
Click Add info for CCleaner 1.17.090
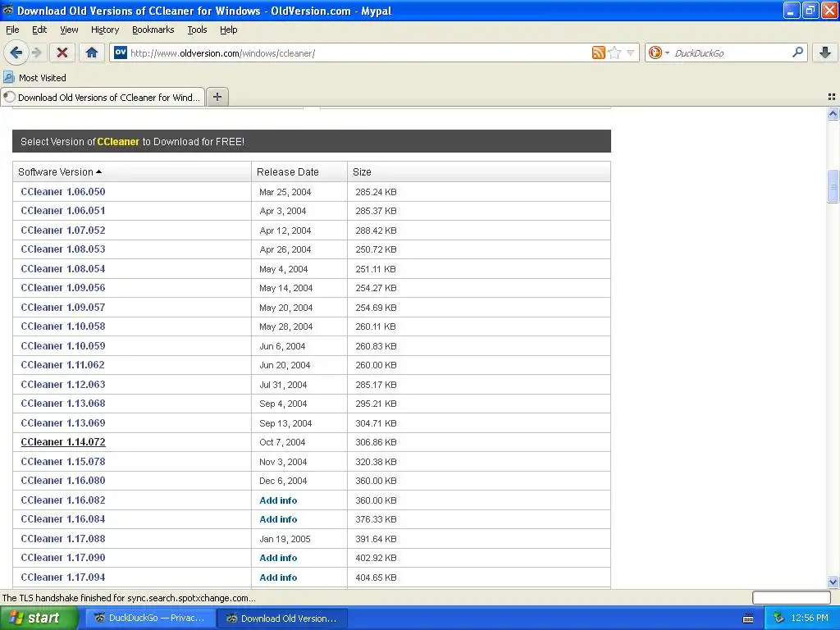tap(278, 558)
